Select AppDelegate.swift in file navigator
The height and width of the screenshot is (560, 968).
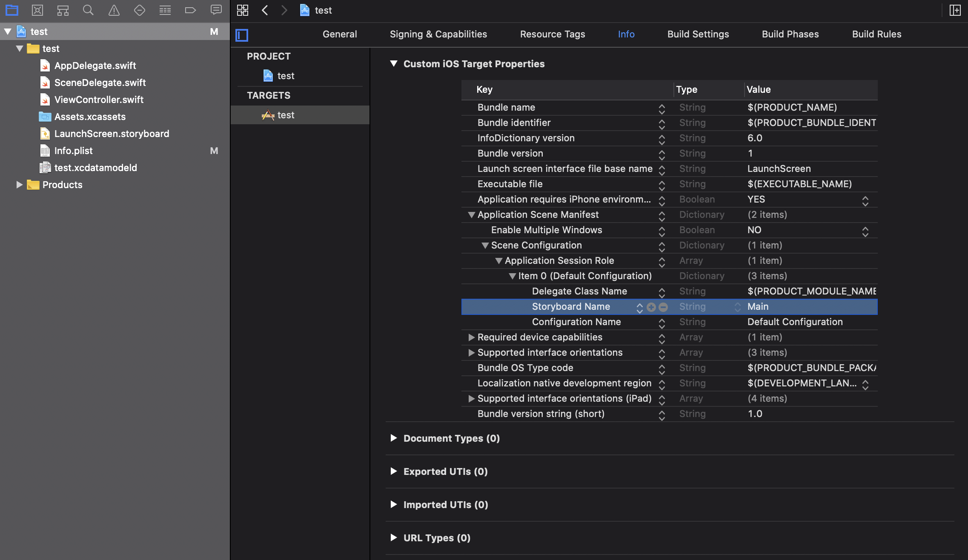(x=95, y=66)
